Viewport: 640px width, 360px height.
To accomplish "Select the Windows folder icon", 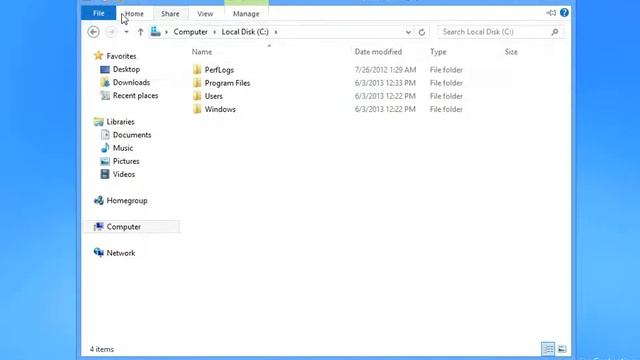I will click(x=197, y=109).
